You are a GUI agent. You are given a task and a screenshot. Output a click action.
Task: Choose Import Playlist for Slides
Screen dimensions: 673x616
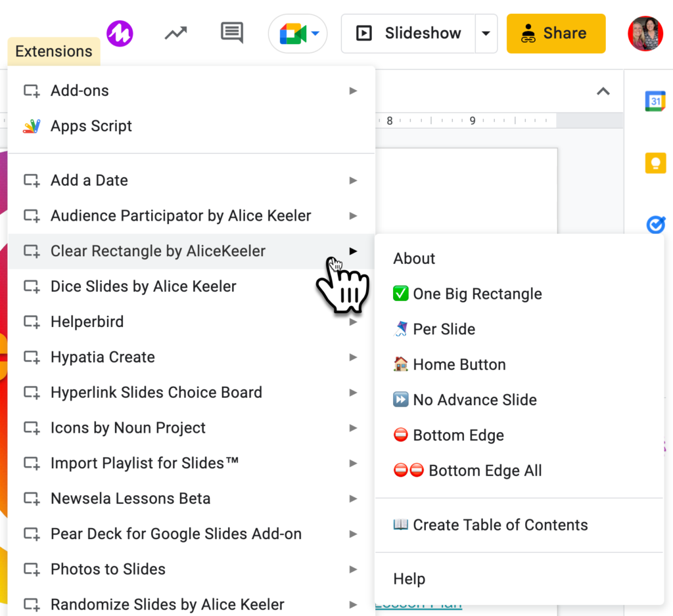coord(191,463)
